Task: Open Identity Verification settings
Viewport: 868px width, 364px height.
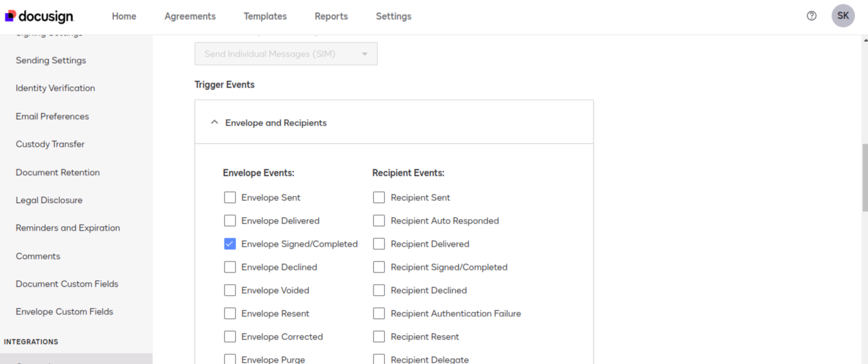Action: pyautogui.click(x=55, y=88)
